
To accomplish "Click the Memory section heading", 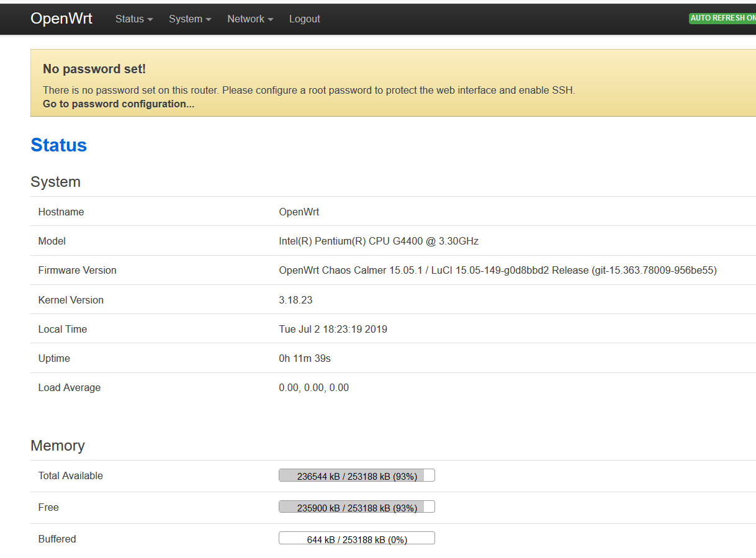I will (58, 446).
